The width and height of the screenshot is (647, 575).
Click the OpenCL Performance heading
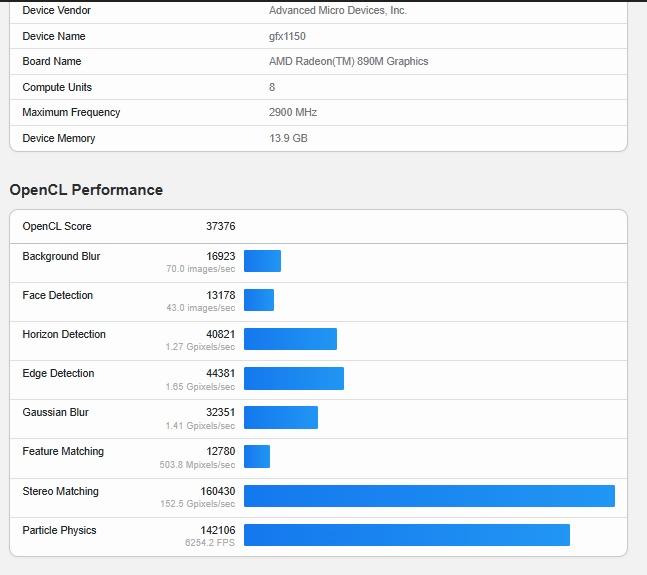pos(86,190)
